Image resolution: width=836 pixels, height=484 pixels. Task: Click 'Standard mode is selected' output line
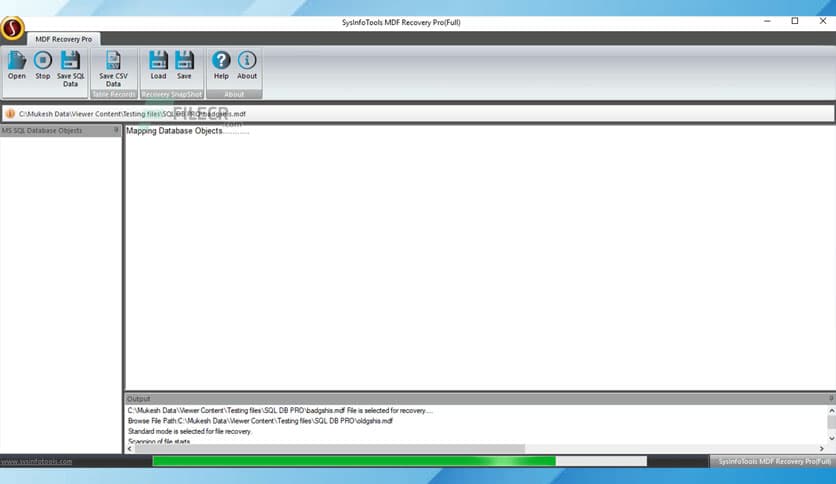coord(189,431)
